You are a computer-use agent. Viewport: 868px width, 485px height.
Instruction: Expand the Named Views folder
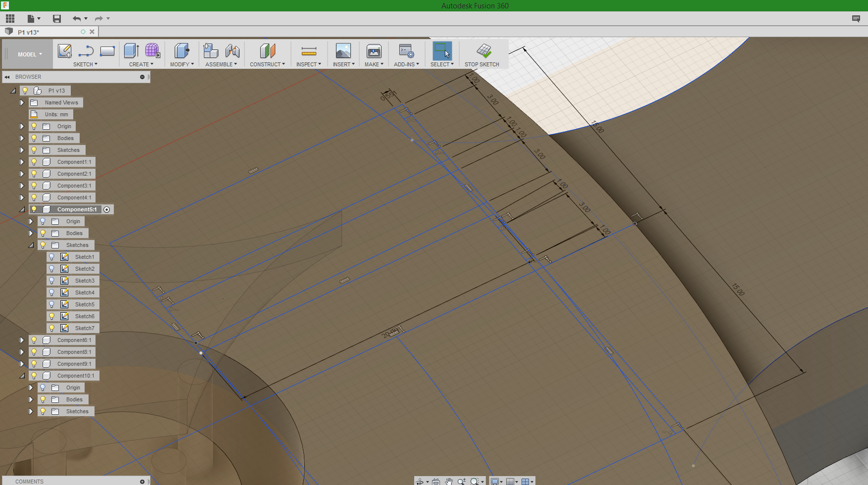point(22,102)
